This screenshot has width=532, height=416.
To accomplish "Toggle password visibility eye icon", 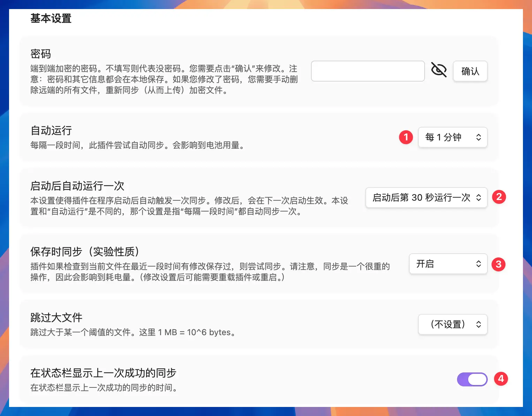I will pyautogui.click(x=439, y=70).
